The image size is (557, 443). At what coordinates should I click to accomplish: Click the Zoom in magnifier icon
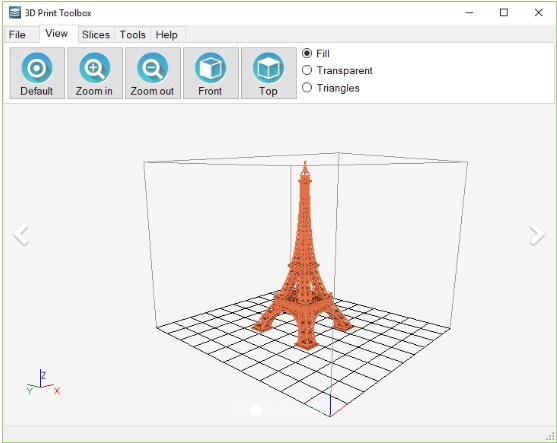pyautogui.click(x=94, y=68)
